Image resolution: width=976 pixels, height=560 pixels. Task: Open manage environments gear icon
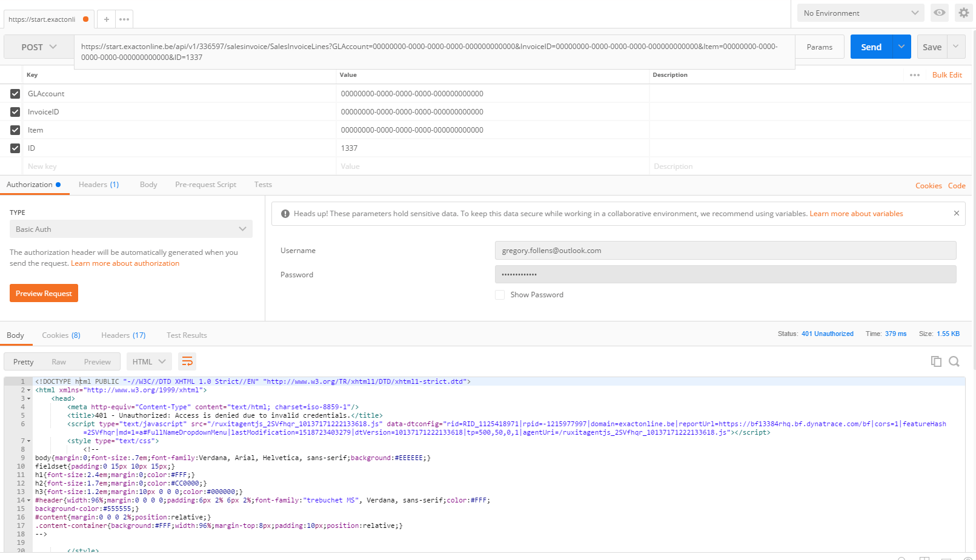point(963,13)
